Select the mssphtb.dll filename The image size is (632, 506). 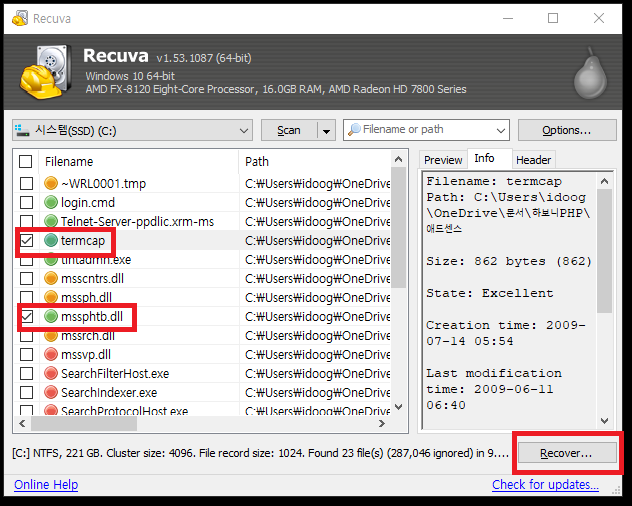coord(92,317)
